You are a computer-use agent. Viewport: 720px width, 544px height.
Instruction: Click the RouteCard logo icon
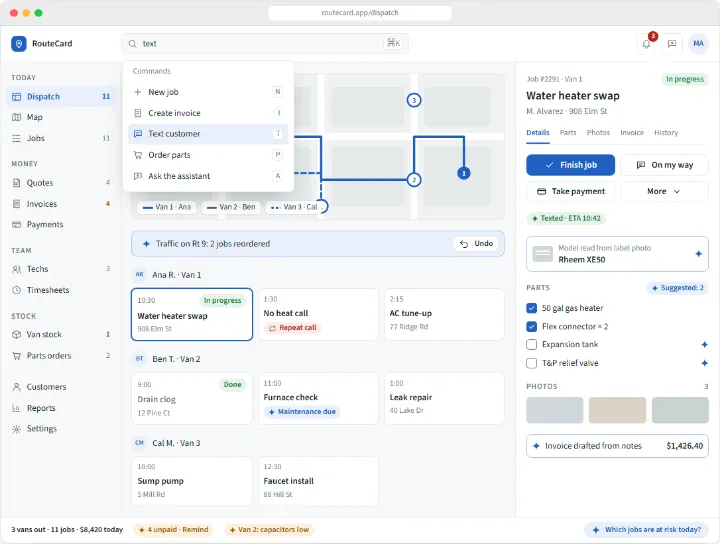click(x=19, y=44)
